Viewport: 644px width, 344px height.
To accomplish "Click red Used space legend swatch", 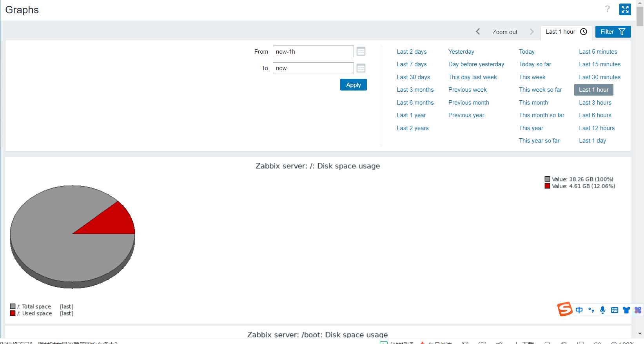I will [x=13, y=313].
